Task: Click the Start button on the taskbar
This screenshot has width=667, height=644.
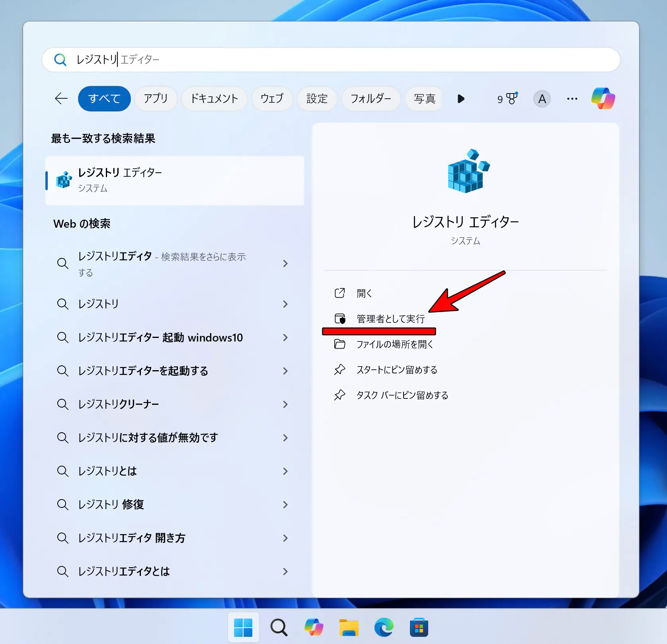Action: (243, 627)
